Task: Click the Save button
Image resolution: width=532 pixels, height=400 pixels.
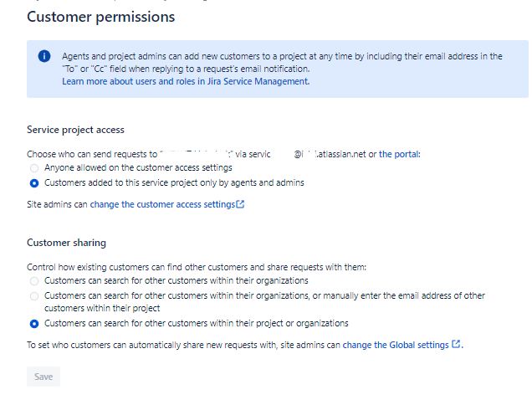Action: tap(43, 377)
